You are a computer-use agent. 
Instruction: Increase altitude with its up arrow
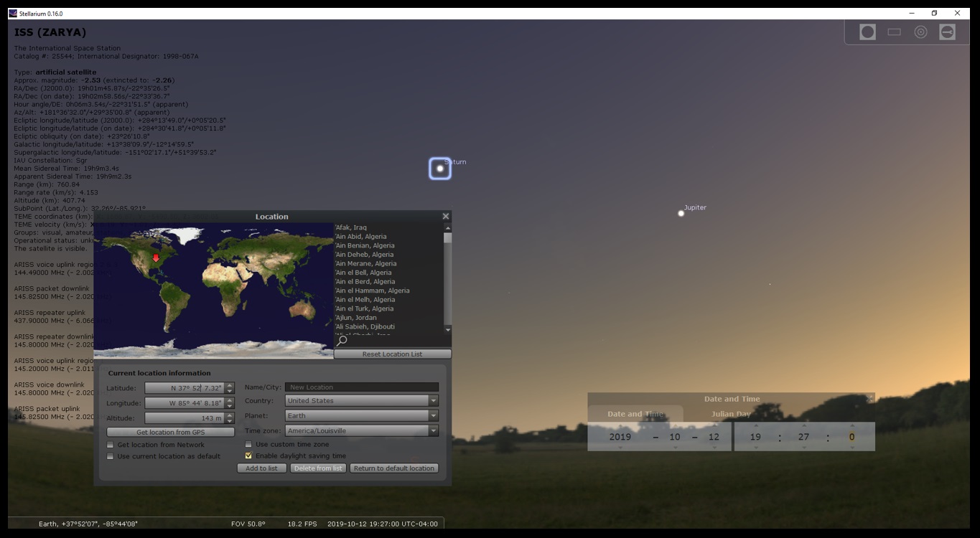coord(230,415)
